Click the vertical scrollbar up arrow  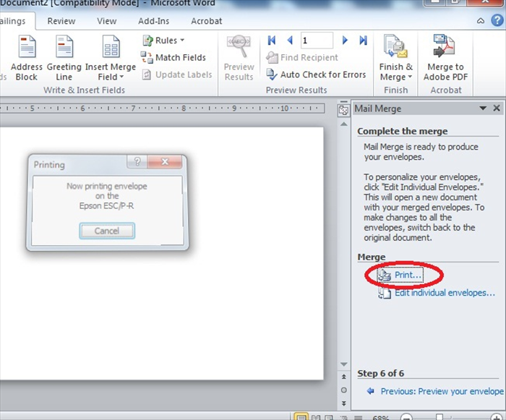344,124
